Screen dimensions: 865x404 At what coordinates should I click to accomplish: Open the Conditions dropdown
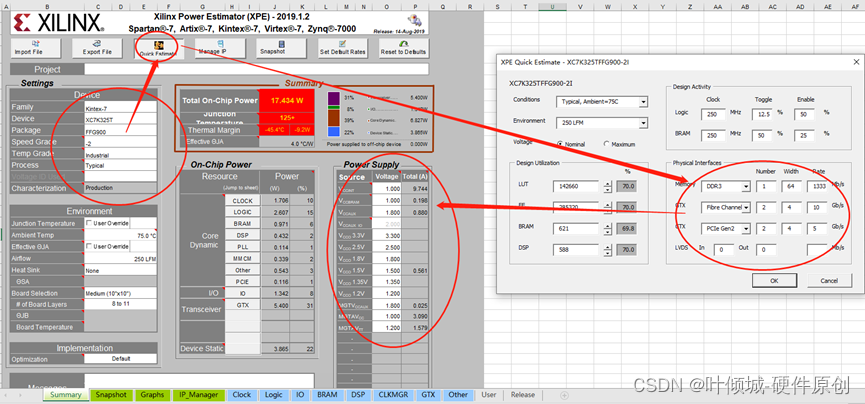tap(643, 103)
